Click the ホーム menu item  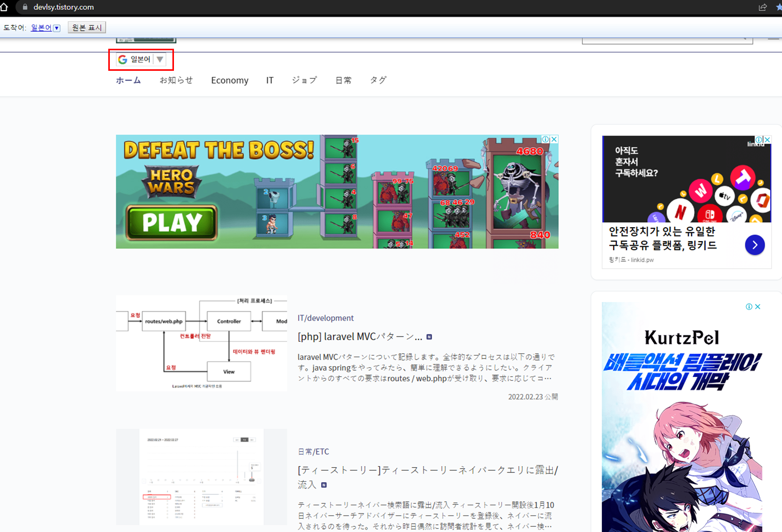point(128,80)
